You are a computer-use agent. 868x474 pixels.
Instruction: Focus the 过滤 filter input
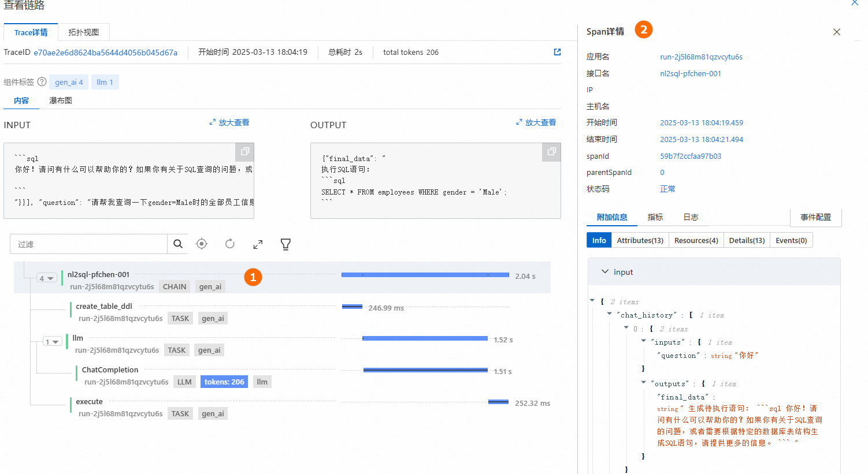tap(89, 244)
